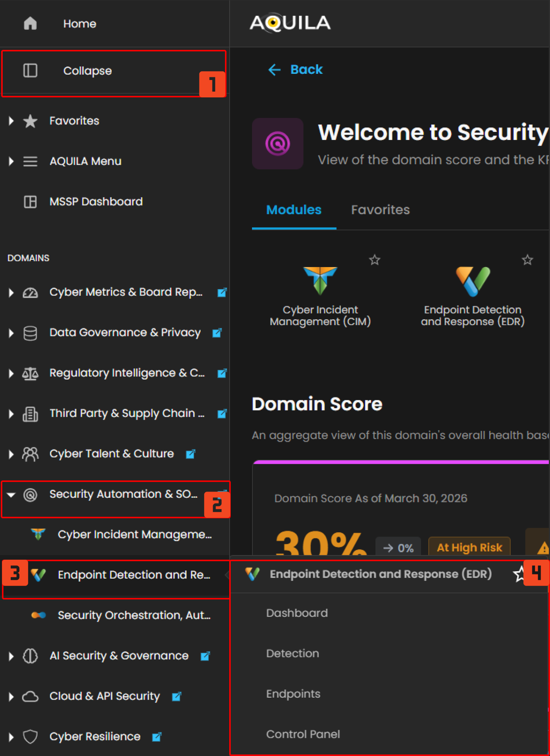Click the AQUILA logo in the header

[290, 23]
